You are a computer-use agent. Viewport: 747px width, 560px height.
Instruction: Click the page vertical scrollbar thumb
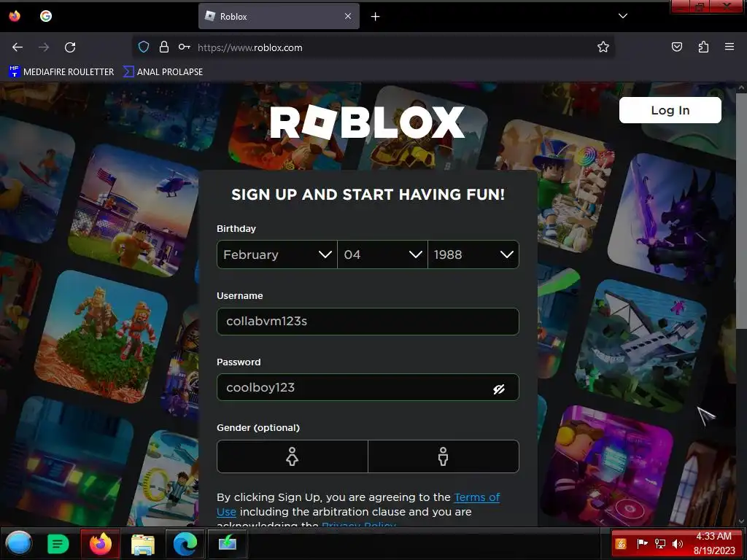click(x=741, y=212)
